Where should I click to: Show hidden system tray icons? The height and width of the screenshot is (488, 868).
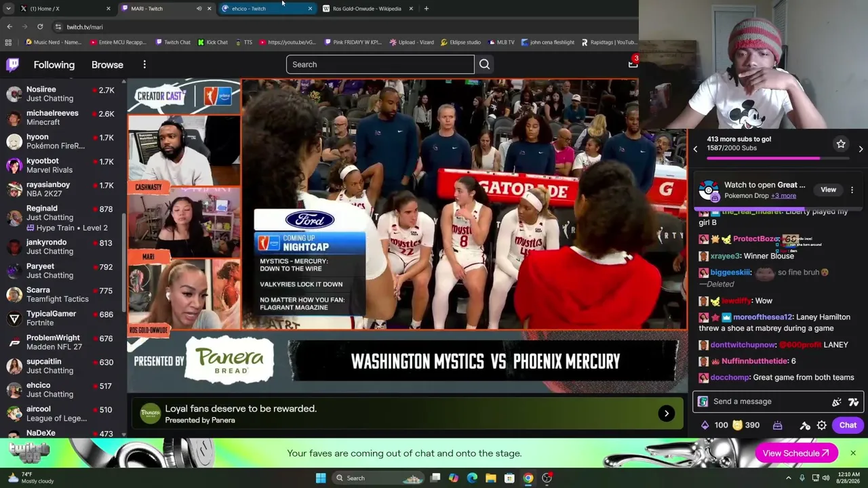point(788,478)
